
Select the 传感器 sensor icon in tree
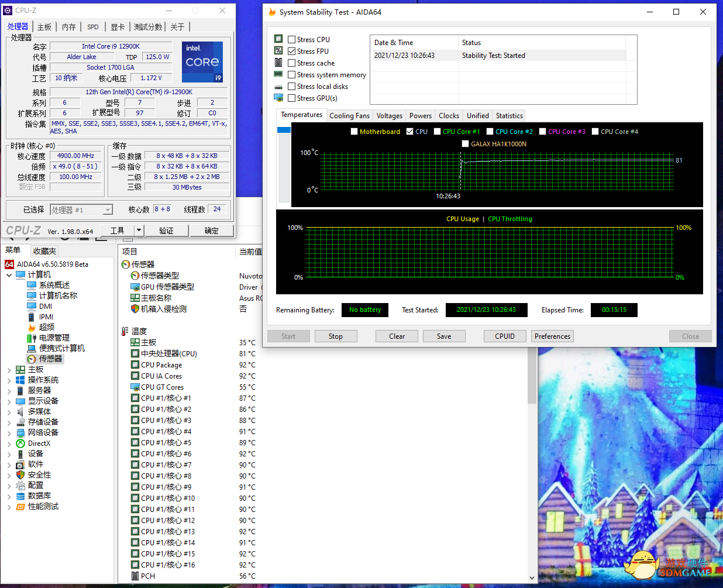32,359
